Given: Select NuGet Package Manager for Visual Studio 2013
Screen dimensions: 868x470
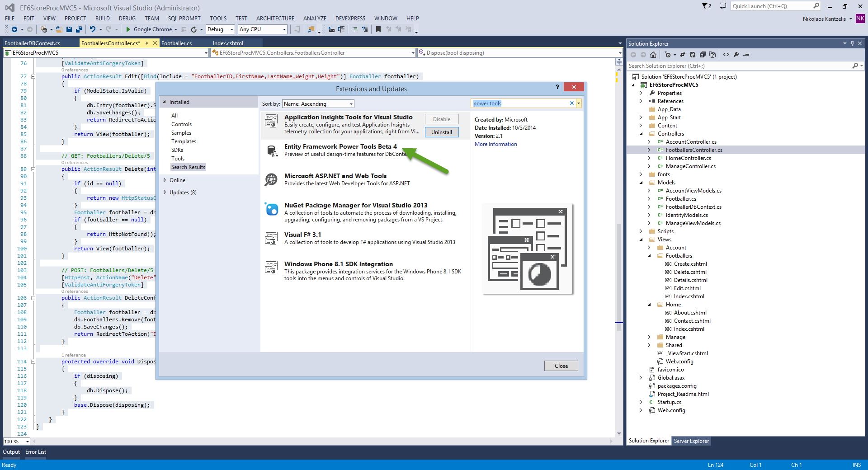Looking at the screenshot, I should point(364,212).
